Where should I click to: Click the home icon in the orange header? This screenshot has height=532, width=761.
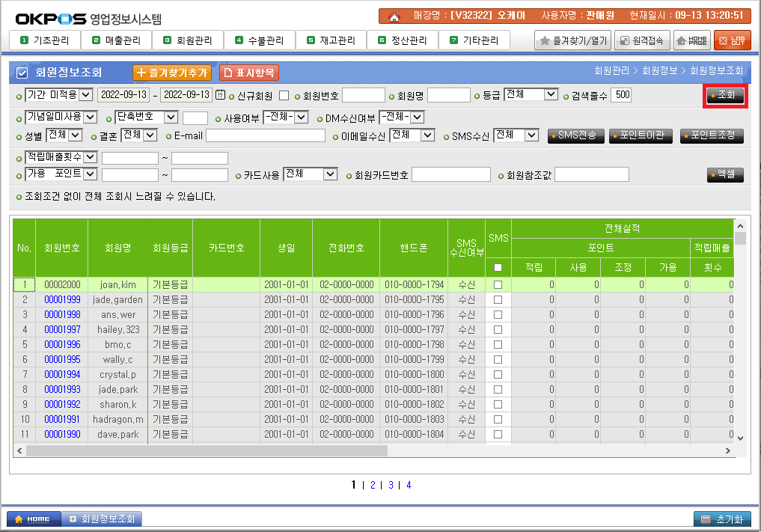[x=394, y=16]
